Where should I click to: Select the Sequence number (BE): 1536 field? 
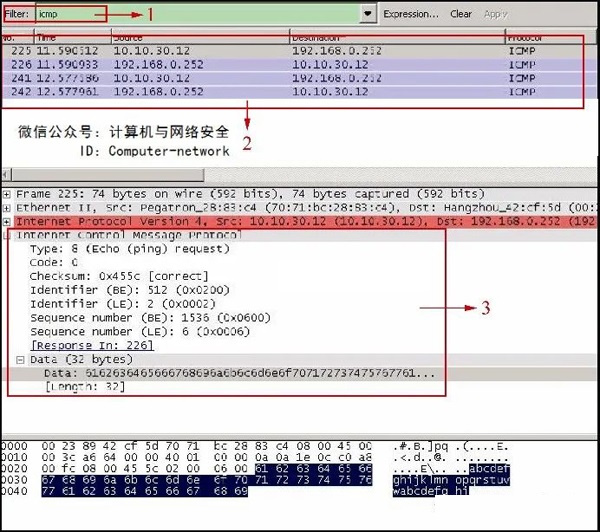tap(150, 318)
